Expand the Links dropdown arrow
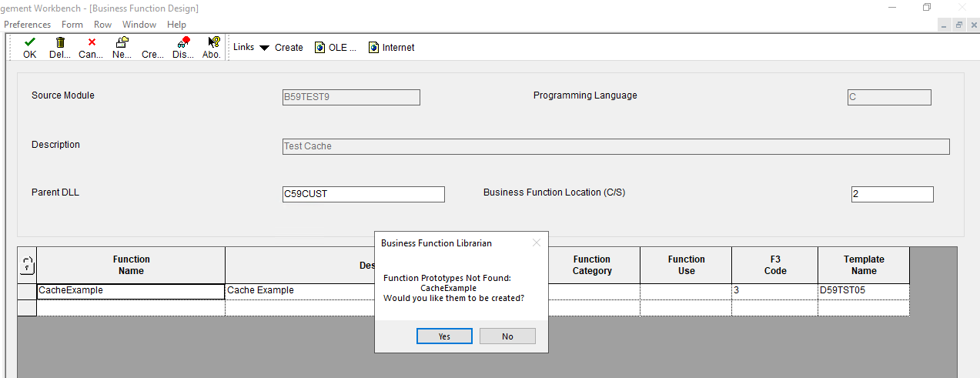This screenshot has width=980, height=378. click(x=264, y=48)
